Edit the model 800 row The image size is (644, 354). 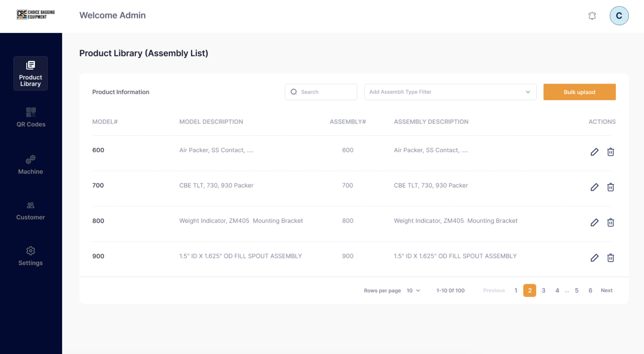(594, 222)
